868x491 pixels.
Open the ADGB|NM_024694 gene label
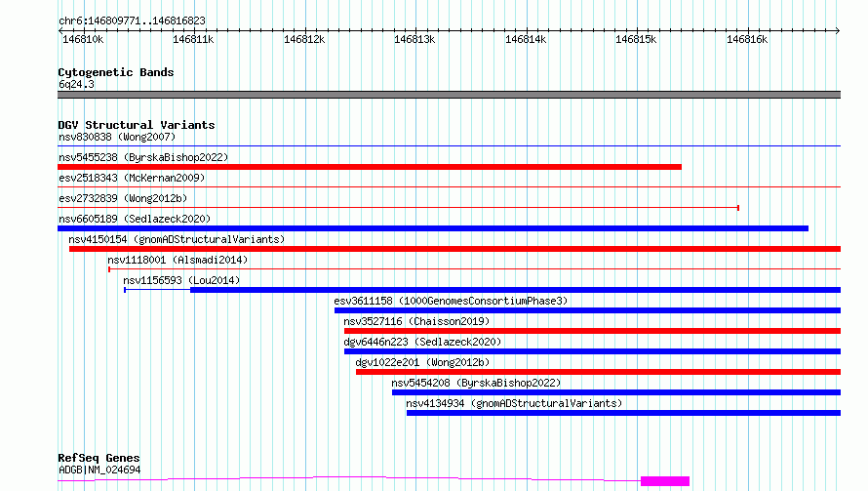[99, 470]
